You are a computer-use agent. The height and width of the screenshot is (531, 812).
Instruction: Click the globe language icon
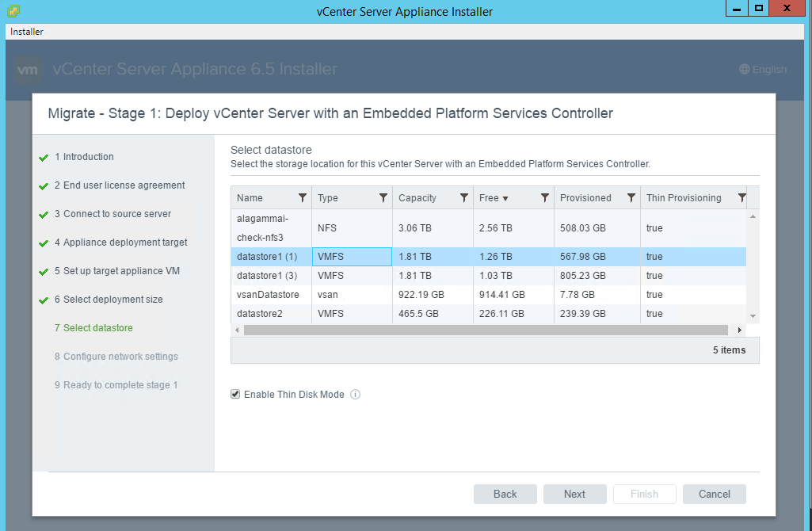(745, 69)
